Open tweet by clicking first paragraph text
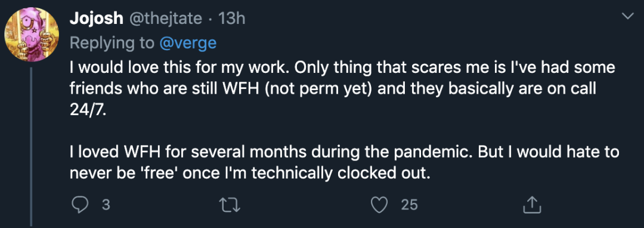Image resolution: width=644 pixels, height=228 pixels. tap(342, 90)
